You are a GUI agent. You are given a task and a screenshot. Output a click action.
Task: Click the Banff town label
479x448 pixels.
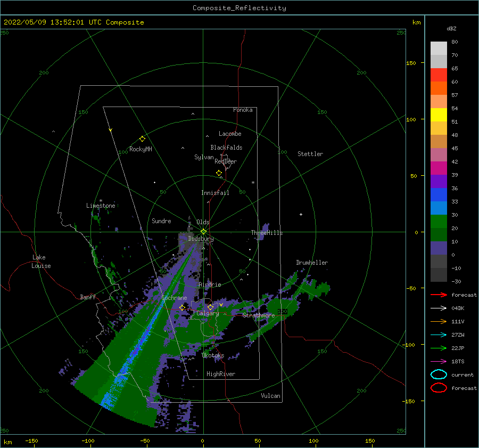(x=88, y=297)
